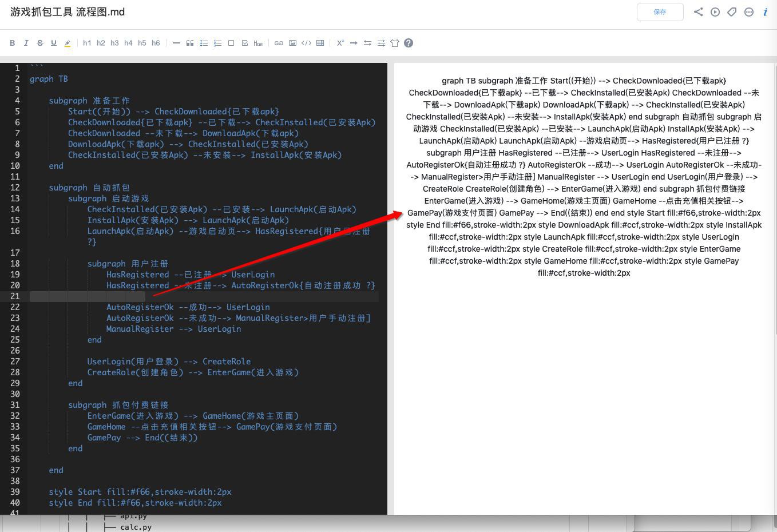
Task: Apply italic formatting
Action: [26, 43]
